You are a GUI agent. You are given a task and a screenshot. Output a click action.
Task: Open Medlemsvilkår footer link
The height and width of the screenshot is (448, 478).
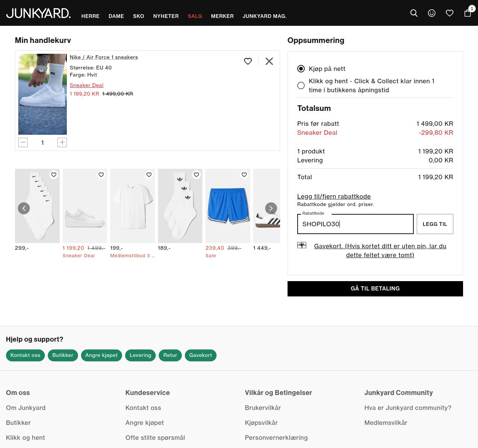pyautogui.click(x=386, y=423)
